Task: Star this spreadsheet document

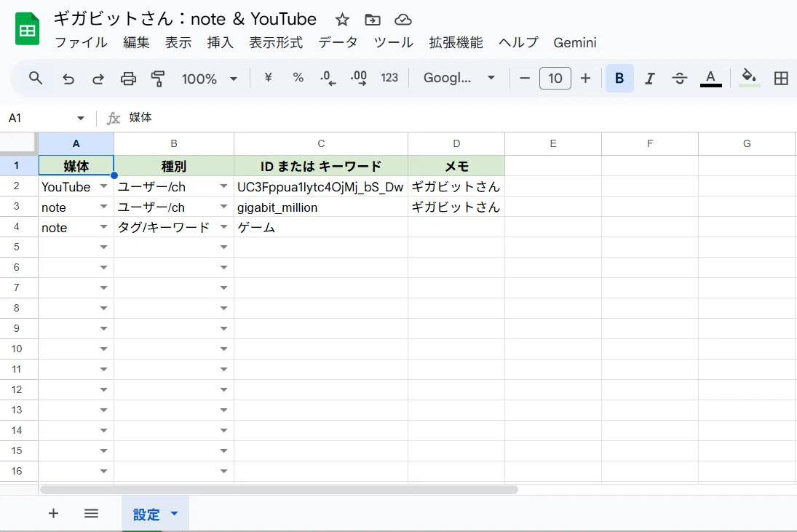Action: click(x=342, y=20)
